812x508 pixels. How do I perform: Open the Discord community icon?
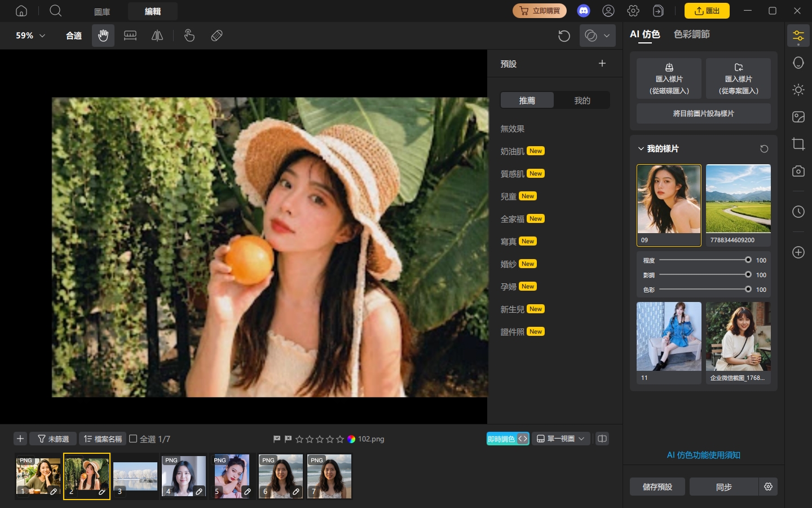[x=584, y=11]
